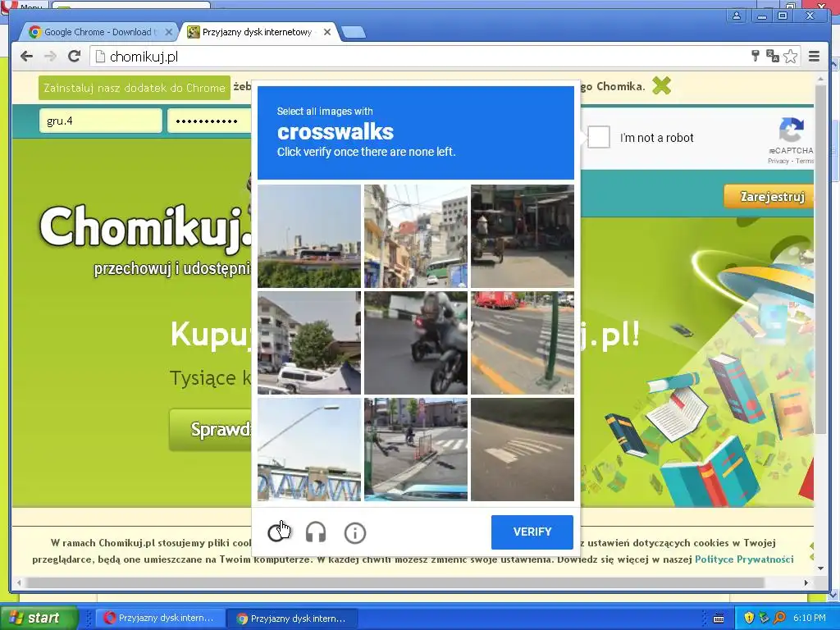
Task: Click the horizontal scrollbar left arrow
Action: [20, 583]
